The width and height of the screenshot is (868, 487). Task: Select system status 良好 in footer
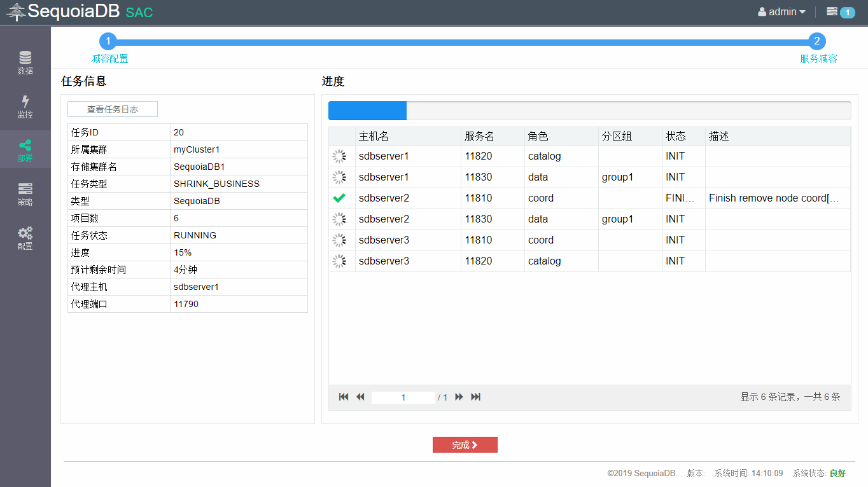click(x=837, y=473)
